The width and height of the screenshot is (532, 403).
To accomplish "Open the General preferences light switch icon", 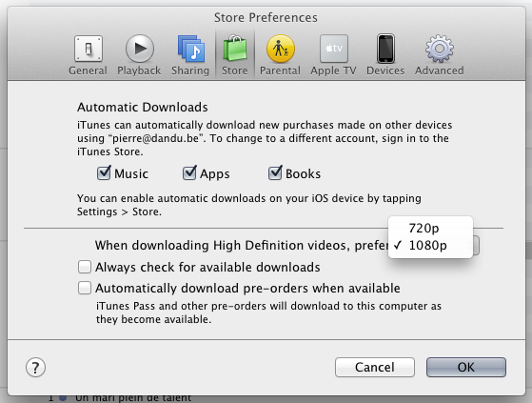I will coord(89,49).
